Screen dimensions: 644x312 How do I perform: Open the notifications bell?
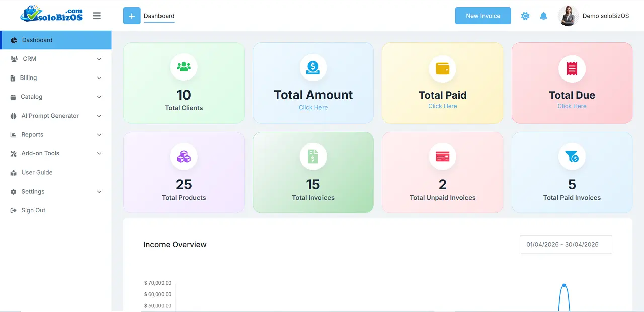point(543,16)
